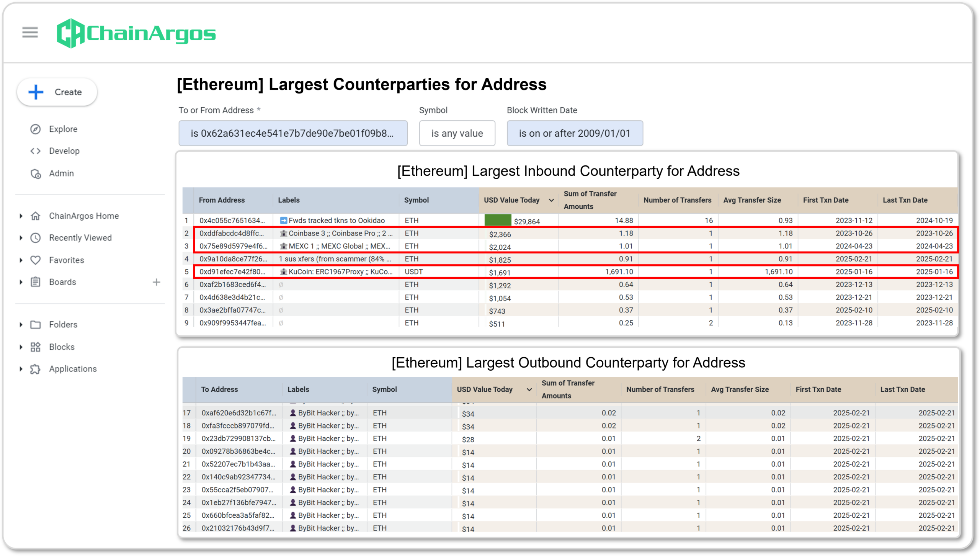This screenshot has height=556, width=980.
Task: Sort inbound table by Number of Transfers
Action: pos(677,200)
